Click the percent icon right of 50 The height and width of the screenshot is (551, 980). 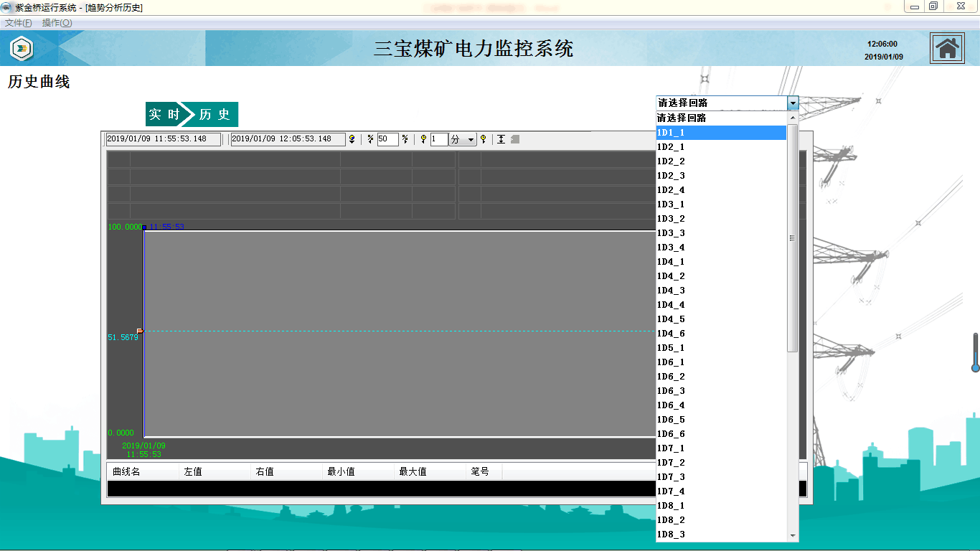coord(405,139)
